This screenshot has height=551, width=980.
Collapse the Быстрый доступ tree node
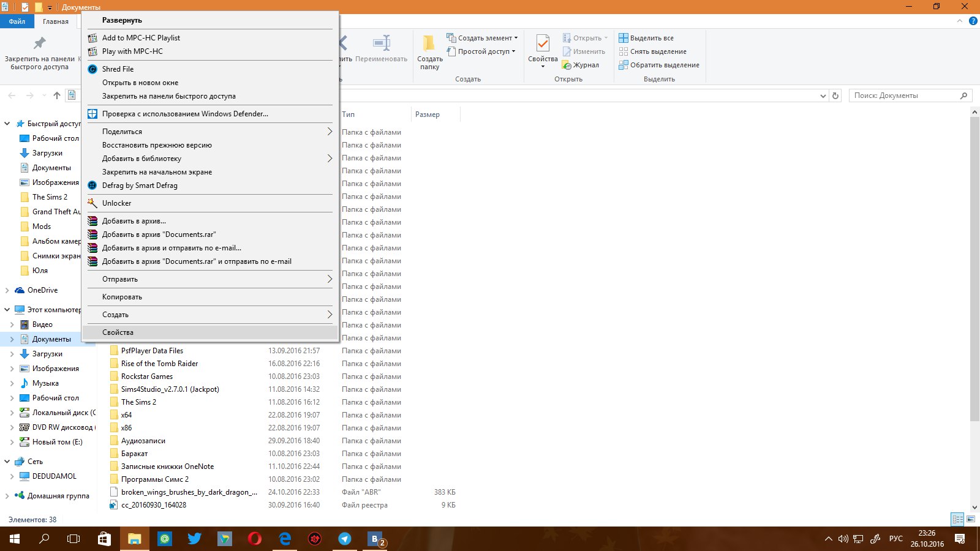7,124
